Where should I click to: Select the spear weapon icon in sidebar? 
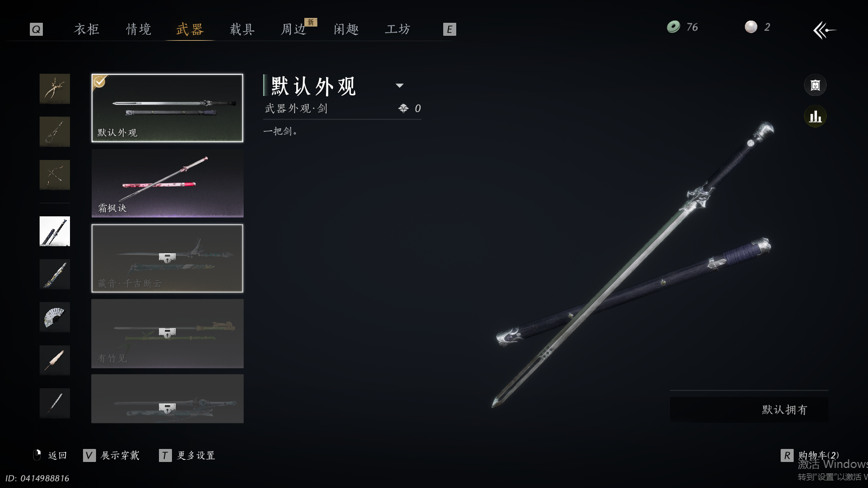tap(55, 403)
